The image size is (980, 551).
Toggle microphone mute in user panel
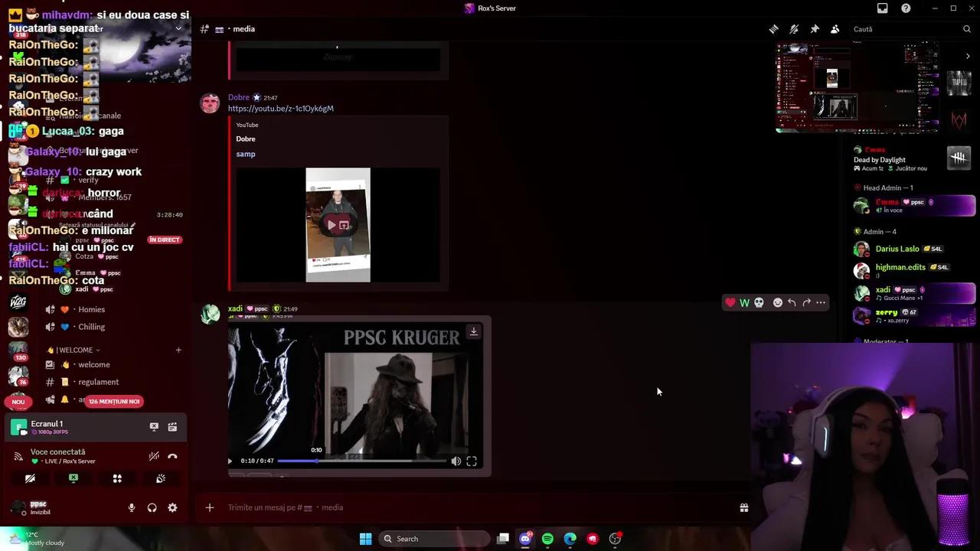pos(132,507)
